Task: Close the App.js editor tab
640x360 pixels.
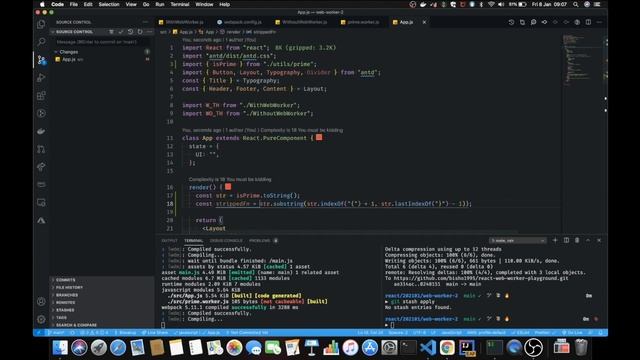Action: point(424,22)
